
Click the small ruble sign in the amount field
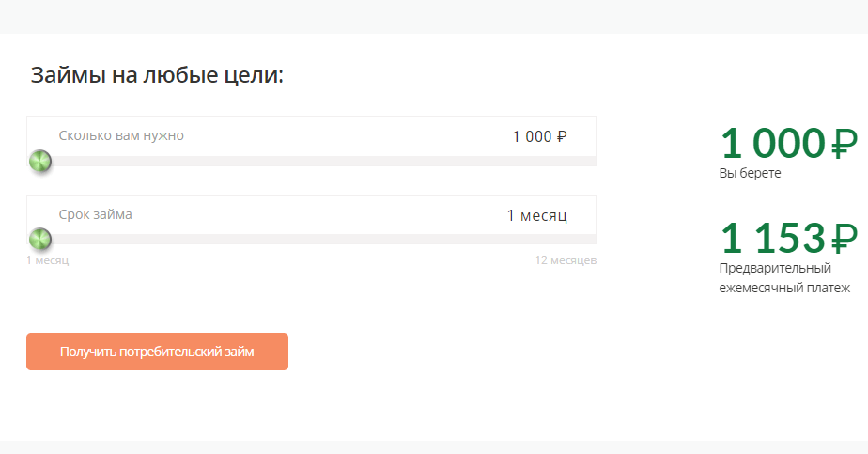(562, 136)
